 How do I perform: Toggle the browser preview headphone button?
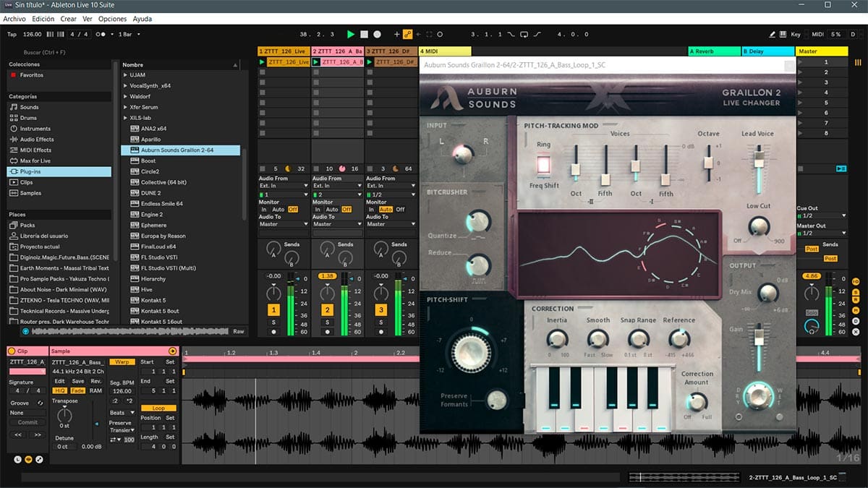pos(26,331)
